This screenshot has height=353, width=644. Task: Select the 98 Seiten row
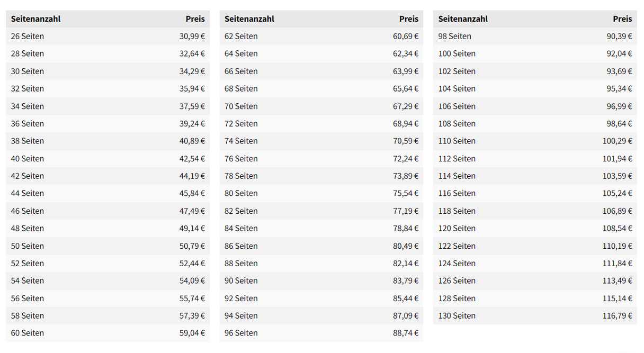535,37
